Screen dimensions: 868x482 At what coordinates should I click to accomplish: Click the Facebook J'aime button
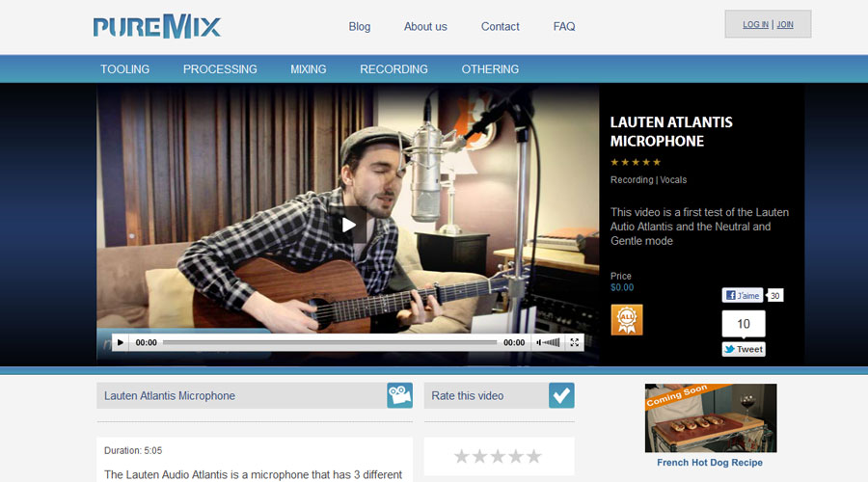[x=743, y=295]
